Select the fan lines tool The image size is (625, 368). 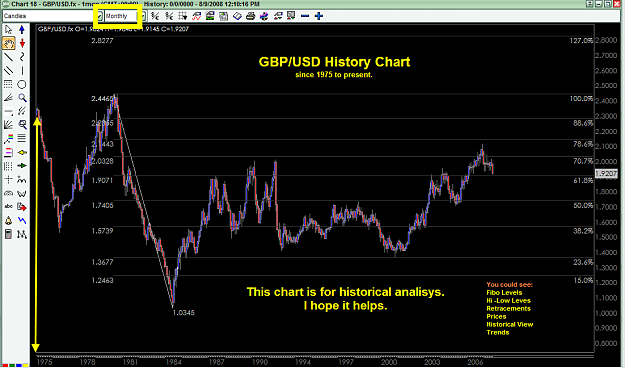(x=8, y=98)
